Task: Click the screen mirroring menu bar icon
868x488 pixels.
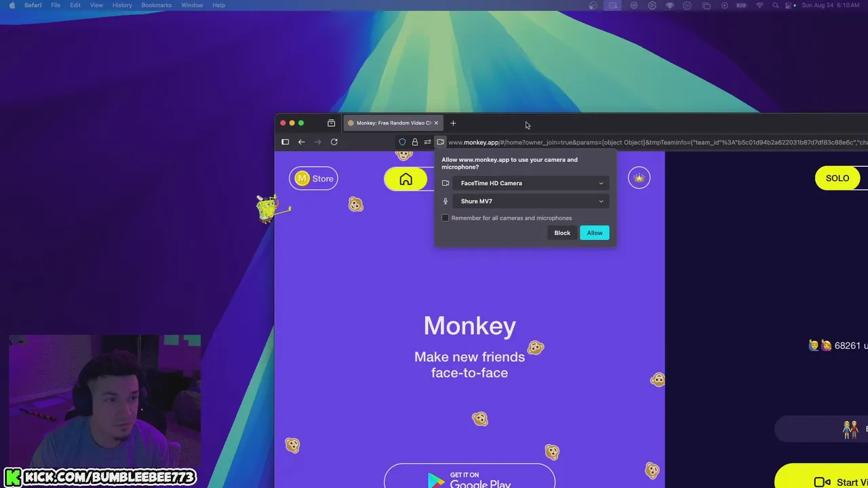Action: pos(706,5)
